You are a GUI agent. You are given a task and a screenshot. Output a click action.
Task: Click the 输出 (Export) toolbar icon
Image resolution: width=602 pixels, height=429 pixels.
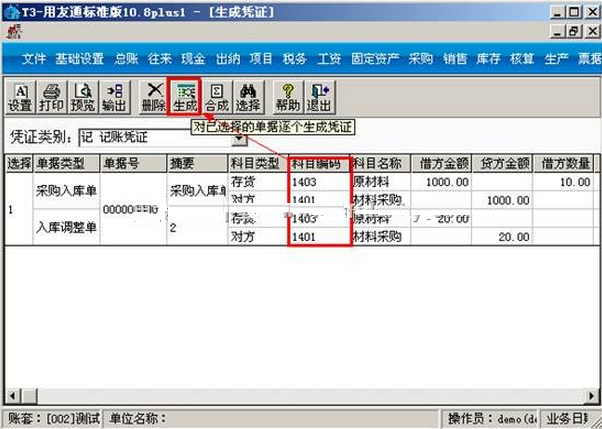coord(114,96)
